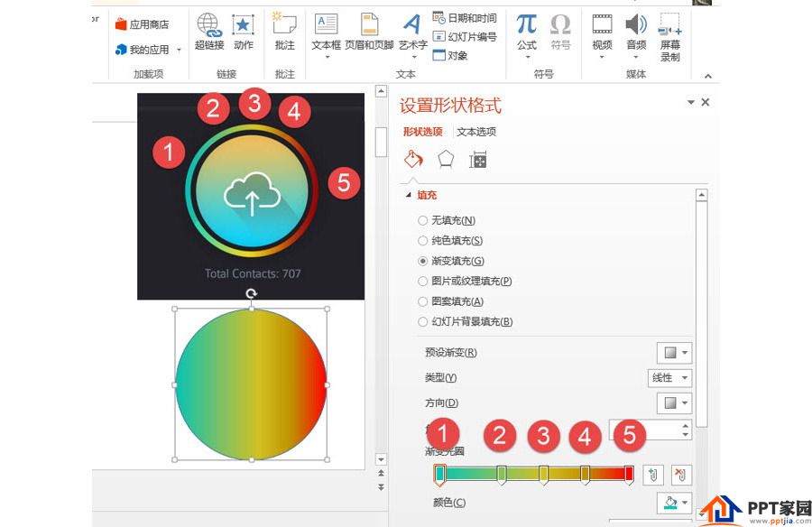Click the format pane scroll up arrow
This screenshot has height=527, width=812.
click(701, 195)
